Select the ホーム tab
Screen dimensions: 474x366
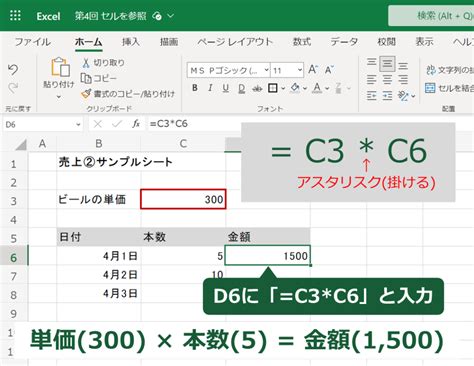pos(88,42)
